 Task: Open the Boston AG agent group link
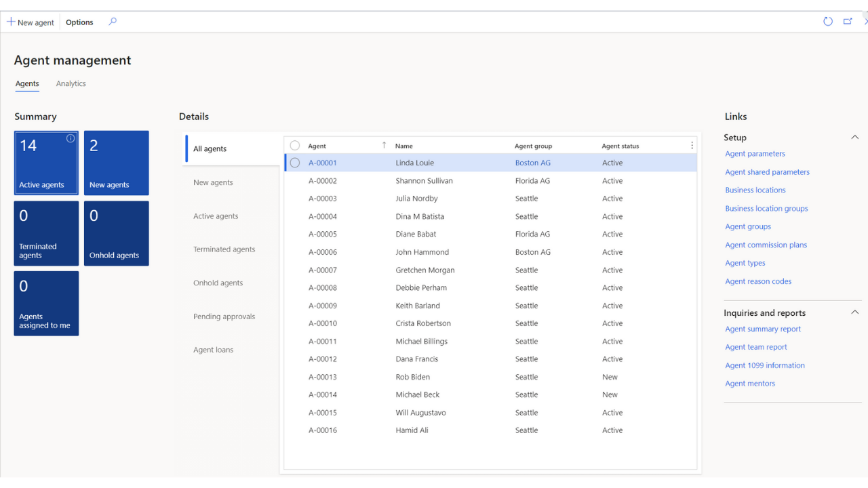click(533, 163)
